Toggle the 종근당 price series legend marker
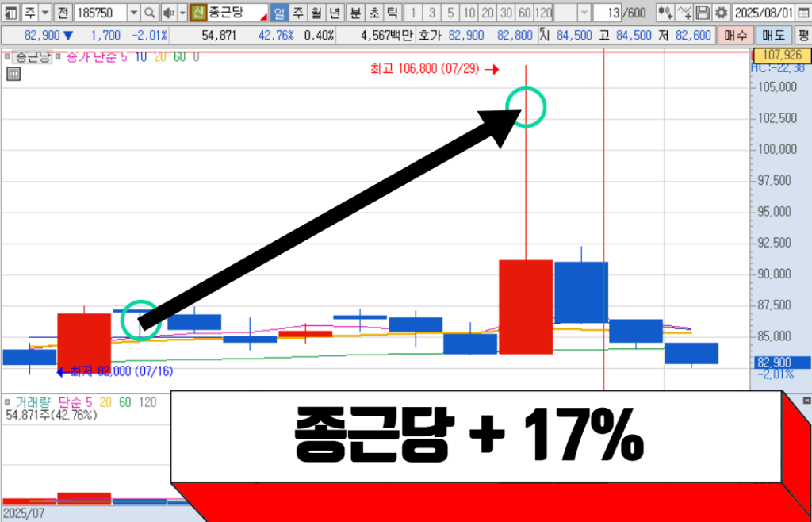 (x=8, y=56)
